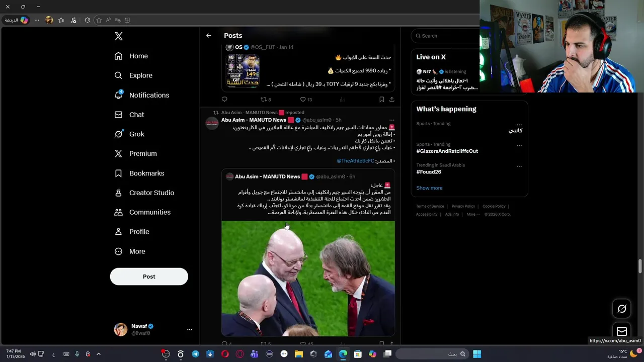Image resolution: width=644 pixels, height=362 pixels.
Task: Open options for #GlazersAndRatcliffeOut trend
Action: [519, 145]
